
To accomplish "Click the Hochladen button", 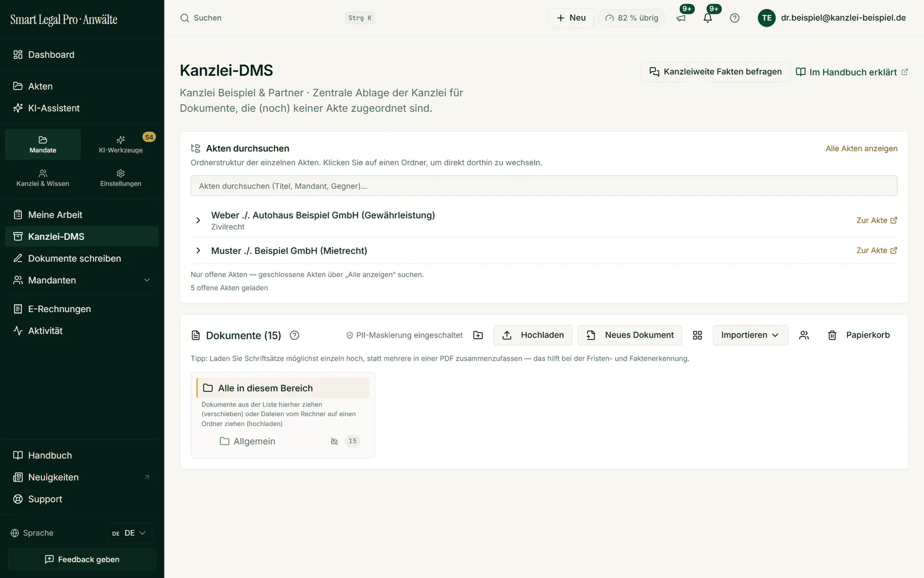I will [x=532, y=335].
